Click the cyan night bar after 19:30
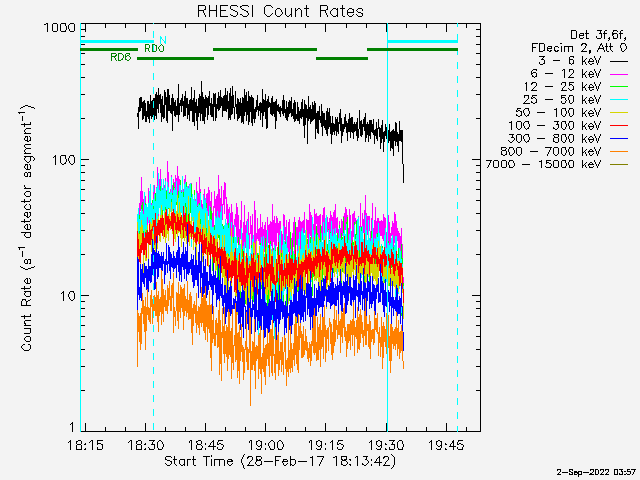Image resolution: width=640 pixels, height=480 pixels. (x=422, y=41)
